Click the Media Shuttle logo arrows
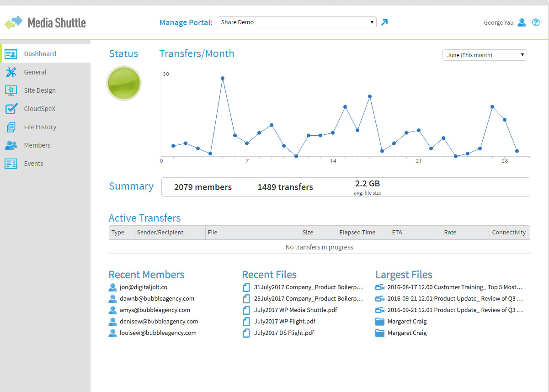Image resolution: width=549 pixels, height=392 pixels. pyautogui.click(x=13, y=22)
